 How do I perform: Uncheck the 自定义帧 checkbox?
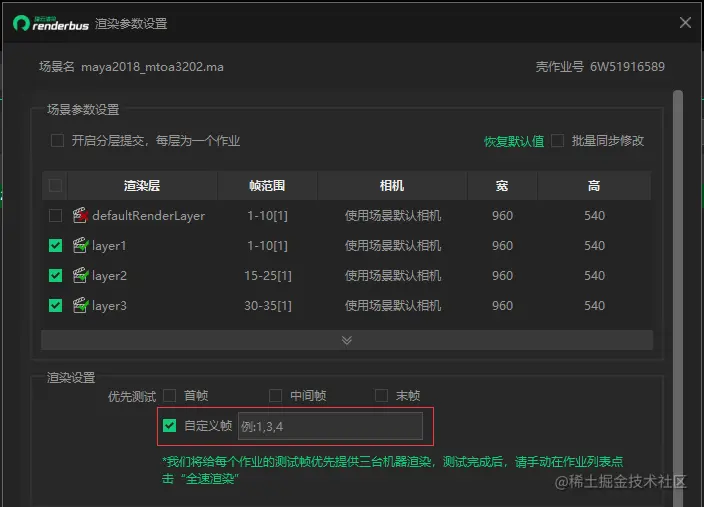169,425
